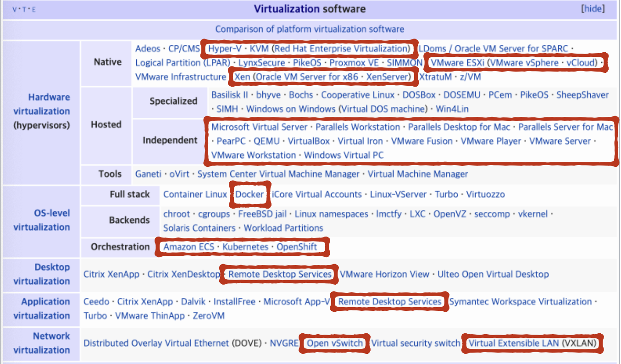Open the Application virtualization group link
The image size is (621, 364).
click(42, 309)
